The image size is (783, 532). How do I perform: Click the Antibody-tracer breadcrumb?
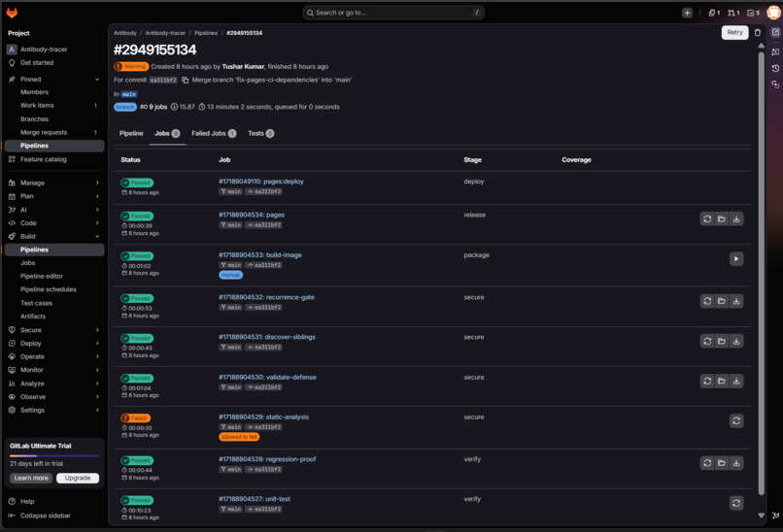click(165, 33)
